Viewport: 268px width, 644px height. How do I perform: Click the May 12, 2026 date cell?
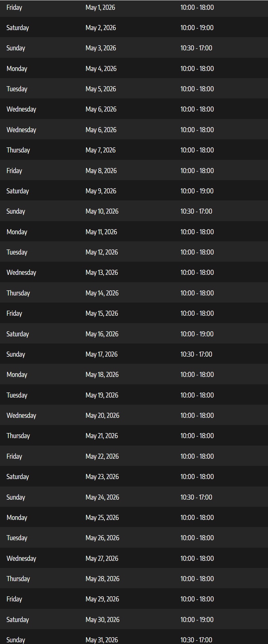click(x=102, y=252)
